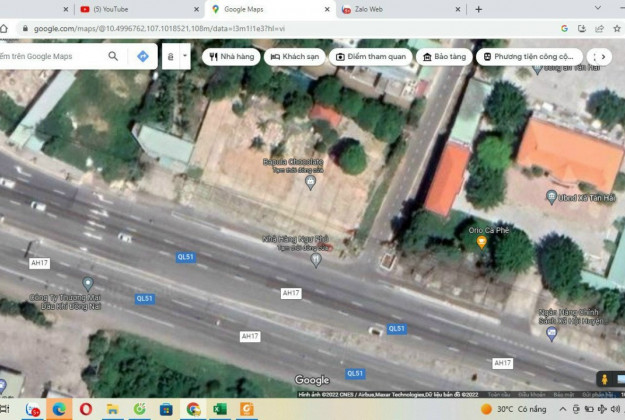
Task: Click the print map icon
Action: click(171, 57)
